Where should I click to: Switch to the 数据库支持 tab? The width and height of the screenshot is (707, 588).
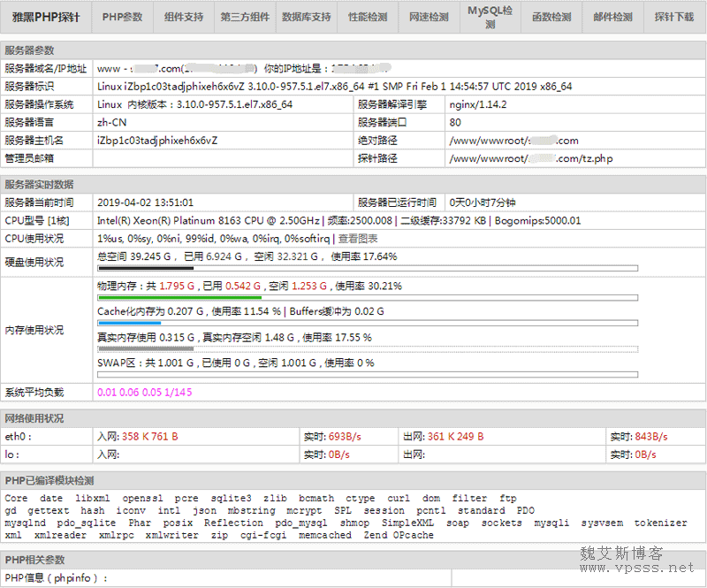[306, 18]
